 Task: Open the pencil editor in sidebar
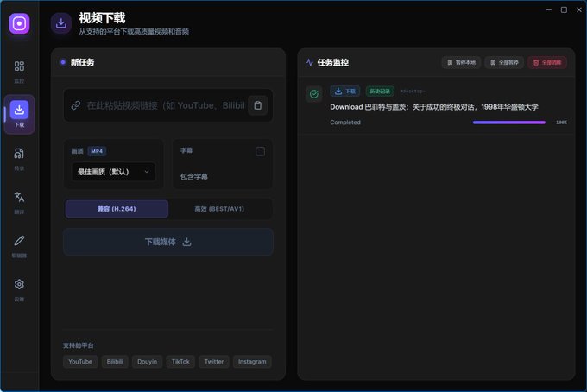coord(19,245)
